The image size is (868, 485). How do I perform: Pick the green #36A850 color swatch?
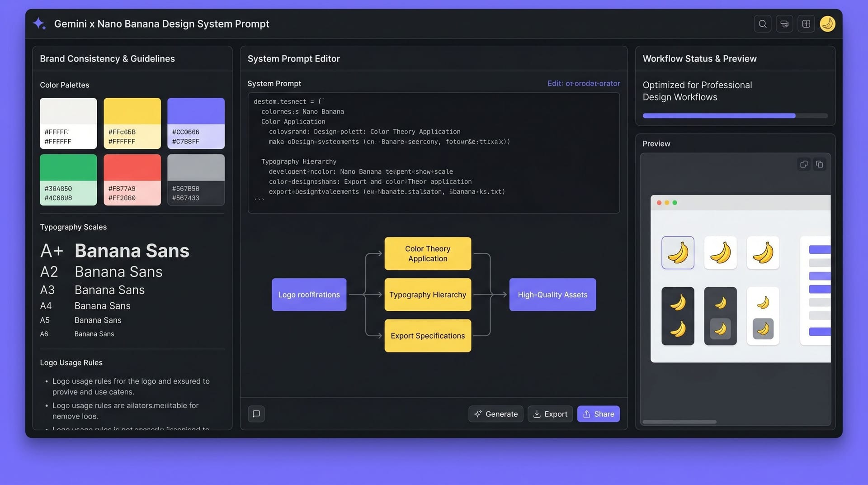tap(68, 180)
